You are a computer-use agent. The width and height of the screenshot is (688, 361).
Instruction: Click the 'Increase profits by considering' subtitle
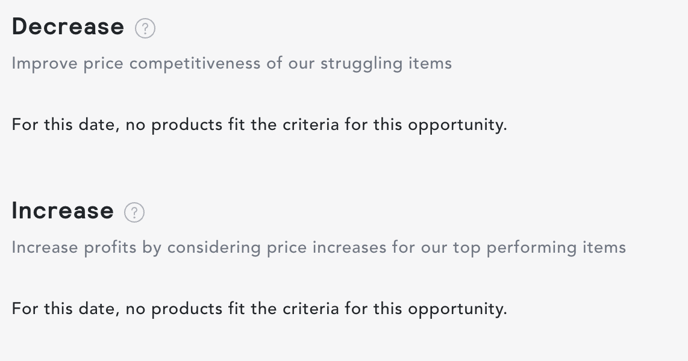[x=319, y=248]
